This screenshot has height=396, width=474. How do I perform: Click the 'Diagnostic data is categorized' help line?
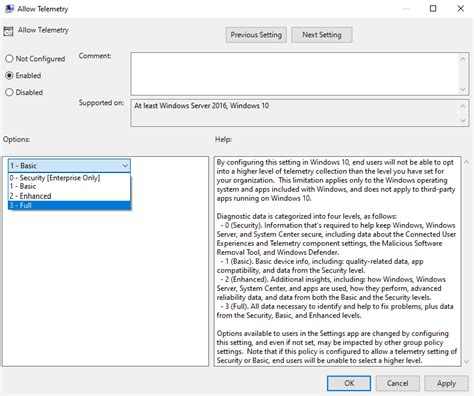(307, 216)
